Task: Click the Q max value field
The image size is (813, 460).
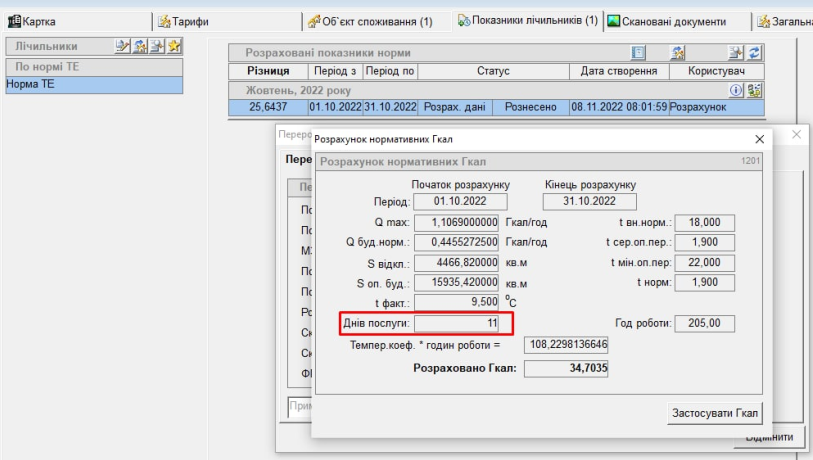Action: [x=456, y=222]
